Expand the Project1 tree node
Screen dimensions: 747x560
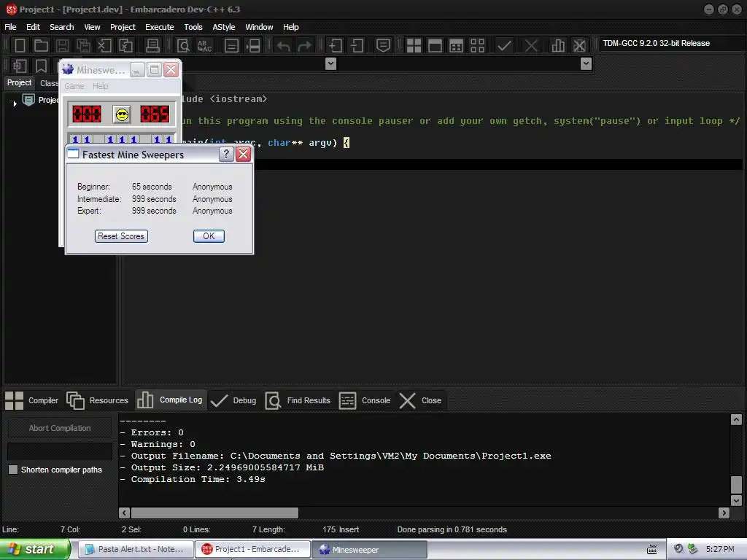click(x=15, y=102)
